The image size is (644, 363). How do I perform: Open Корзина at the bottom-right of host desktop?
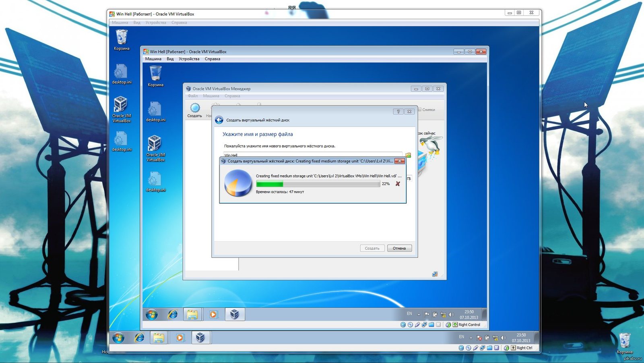pyautogui.click(x=624, y=343)
